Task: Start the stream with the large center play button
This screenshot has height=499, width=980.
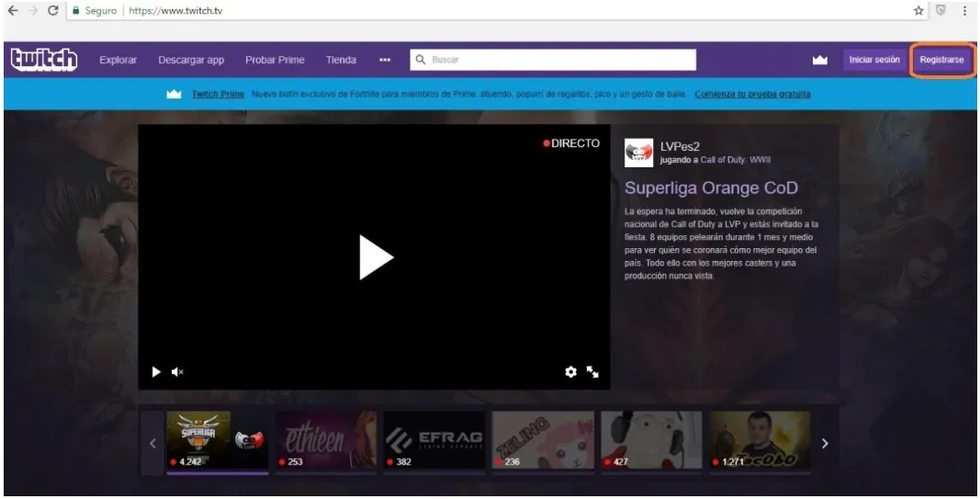Action: tap(376, 257)
